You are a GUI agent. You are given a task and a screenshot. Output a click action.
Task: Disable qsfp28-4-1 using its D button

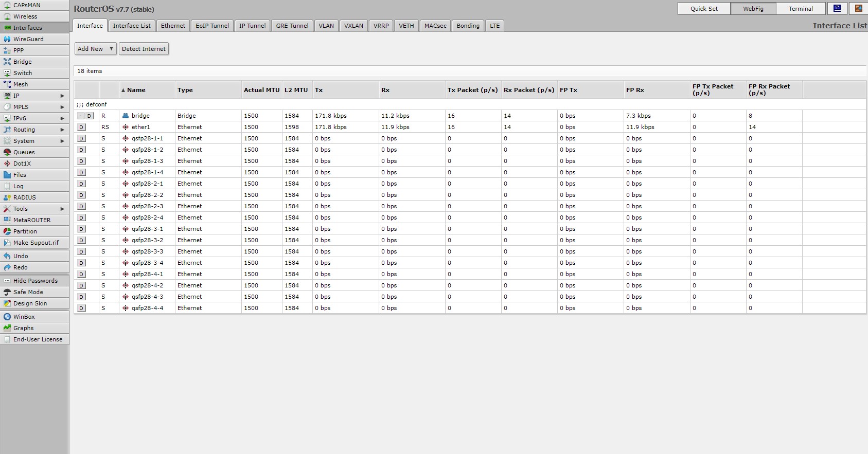(x=81, y=275)
